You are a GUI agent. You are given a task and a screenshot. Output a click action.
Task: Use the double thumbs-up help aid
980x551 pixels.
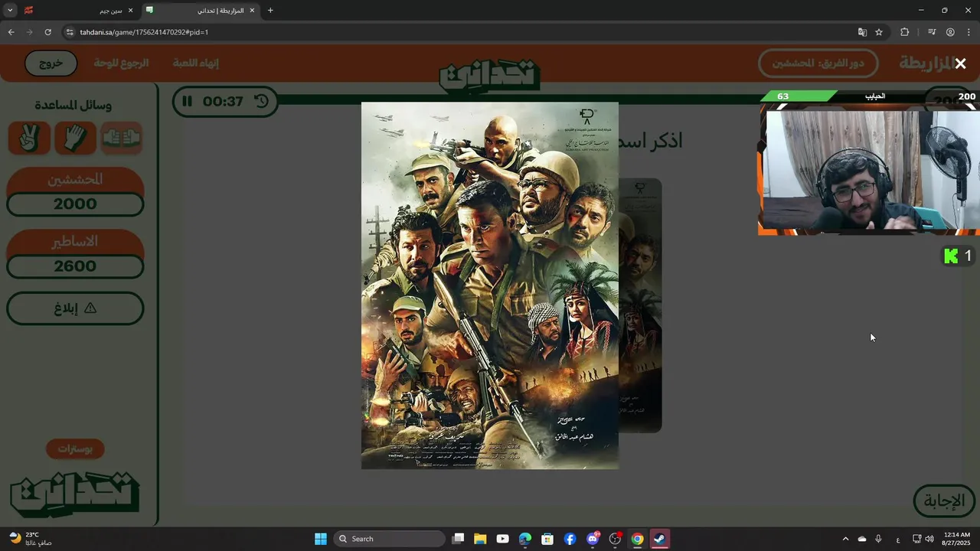pyautogui.click(x=121, y=138)
